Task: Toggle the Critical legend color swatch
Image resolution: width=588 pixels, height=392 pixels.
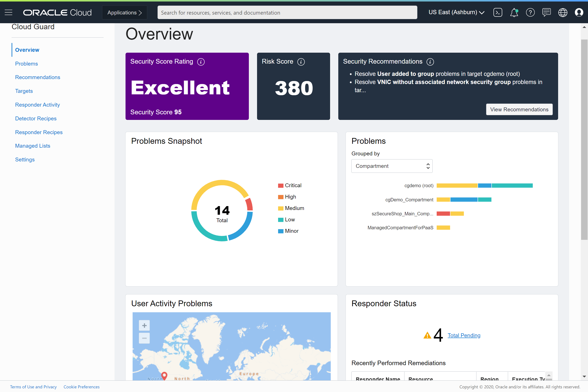Action: click(280, 185)
